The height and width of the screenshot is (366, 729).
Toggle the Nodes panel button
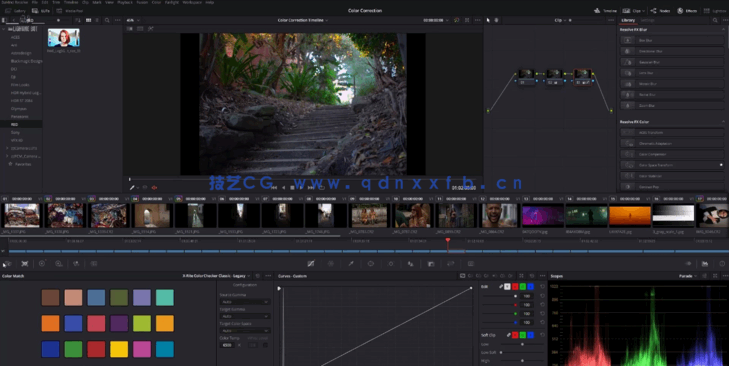[x=660, y=11]
